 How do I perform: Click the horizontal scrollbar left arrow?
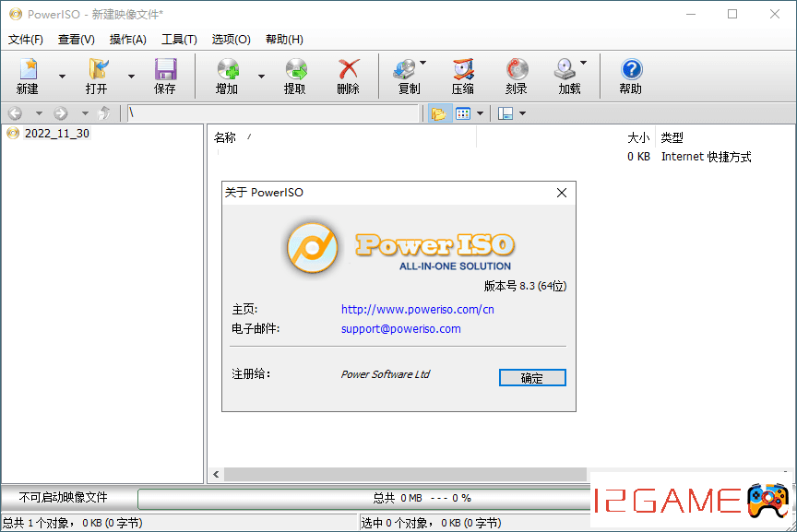pyautogui.click(x=216, y=475)
